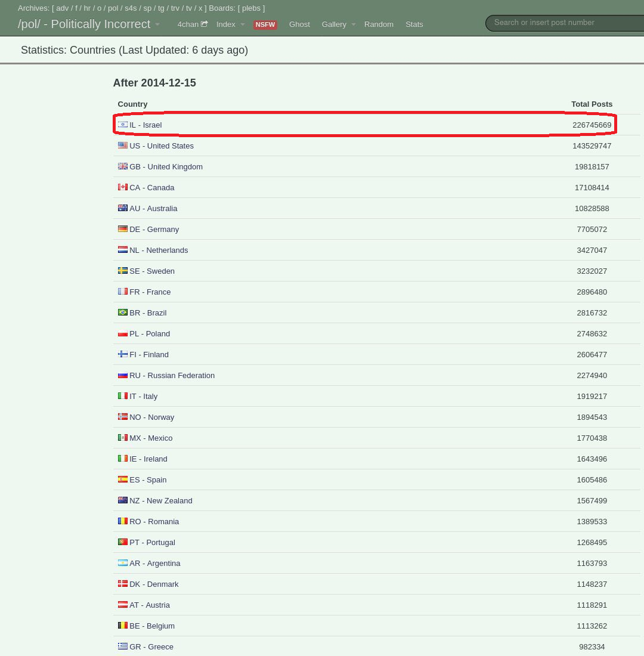Click the Argentina flag icon
This screenshot has height=656, width=644.
[123, 563]
